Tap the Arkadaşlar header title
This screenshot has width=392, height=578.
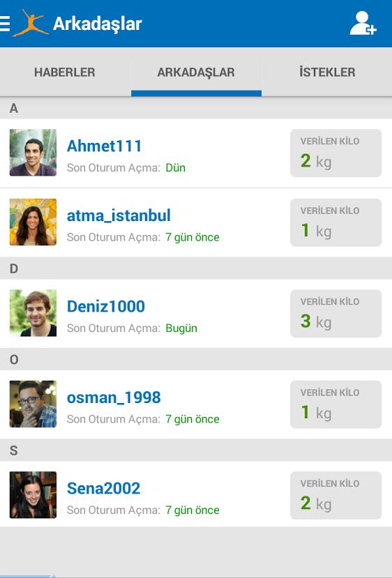(x=98, y=24)
